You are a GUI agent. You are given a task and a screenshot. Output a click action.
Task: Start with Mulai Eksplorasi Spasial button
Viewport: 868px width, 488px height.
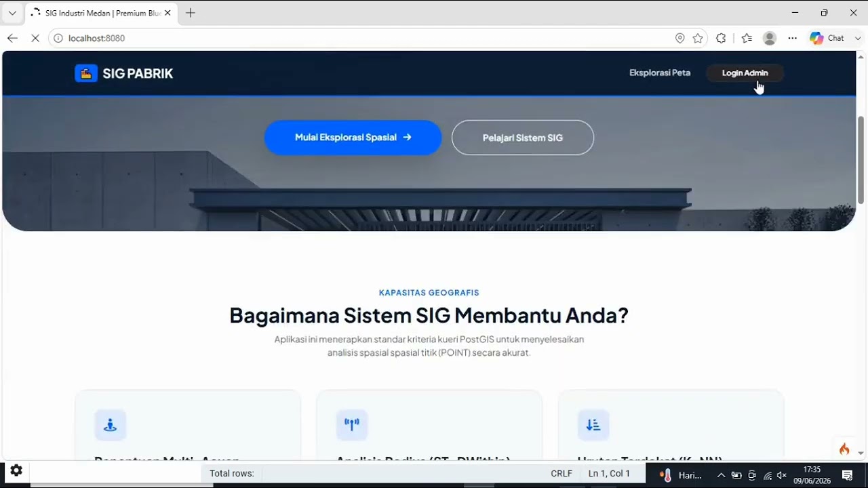click(x=353, y=138)
